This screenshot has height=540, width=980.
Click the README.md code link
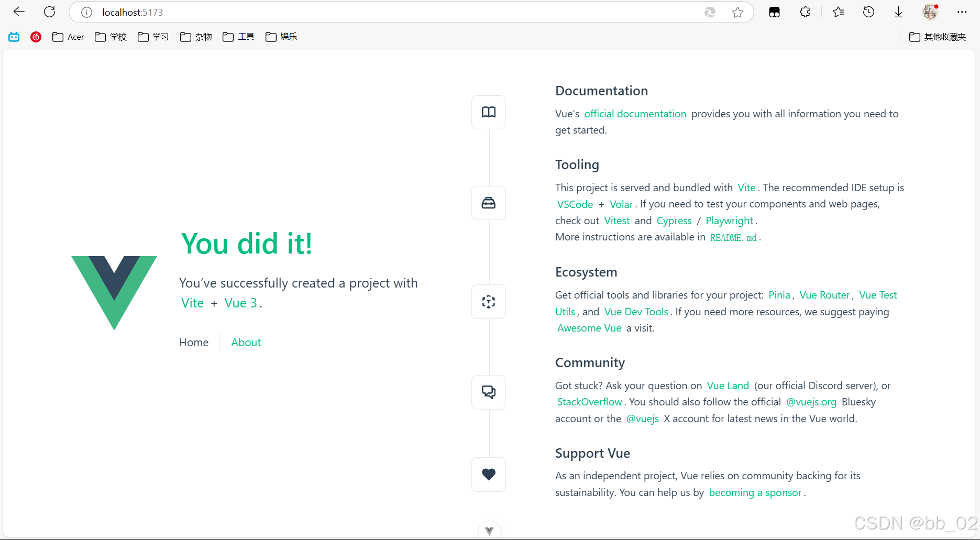(733, 238)
